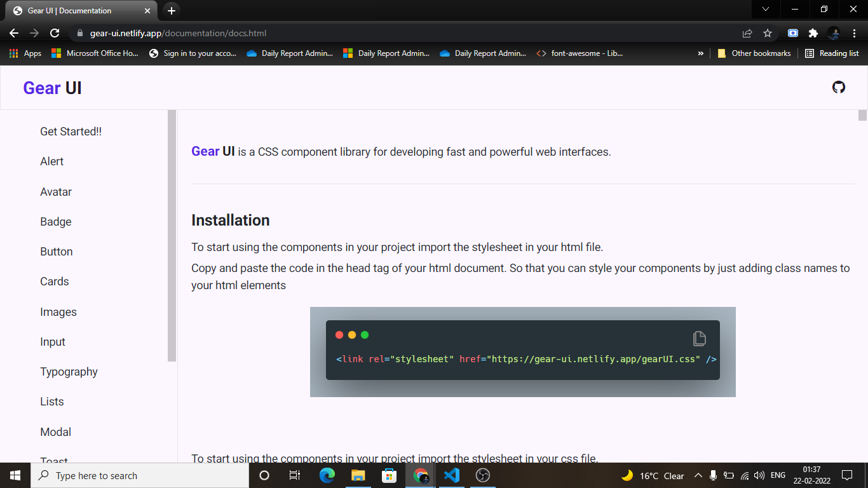The width and height of the screenshot is (868, 488).
Task: Open the browser profile avatar
Action: coord(834,33)
